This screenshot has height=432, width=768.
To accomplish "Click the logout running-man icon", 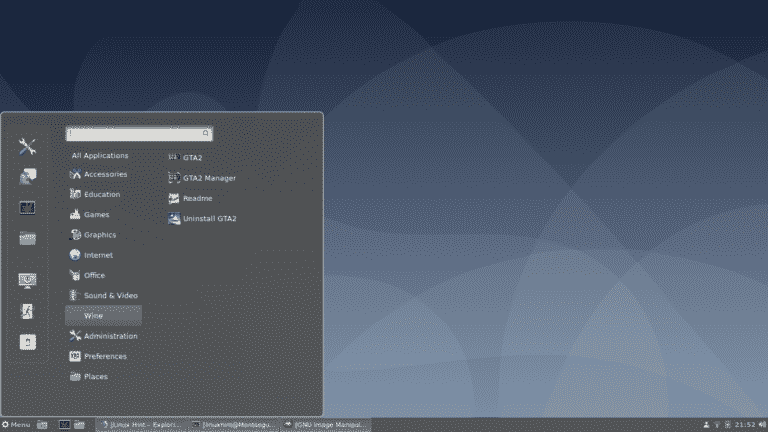I will click(27, 311).
